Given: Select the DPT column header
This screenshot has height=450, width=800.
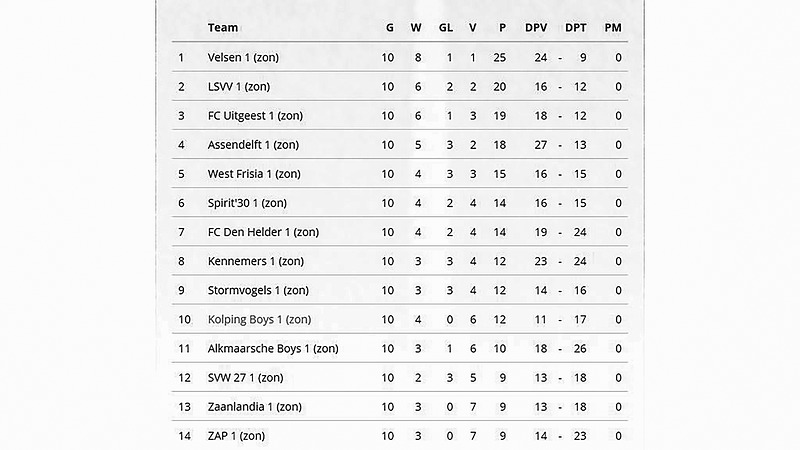Looking at the screenshot, I should pyautogui.click(x=575, y=28).
